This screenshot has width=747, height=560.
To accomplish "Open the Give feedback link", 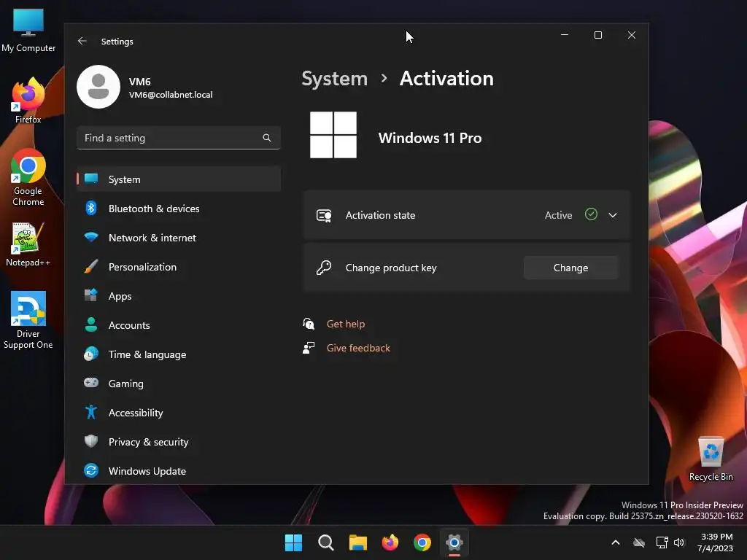I will pyautogui.click(x=358, y=348).
